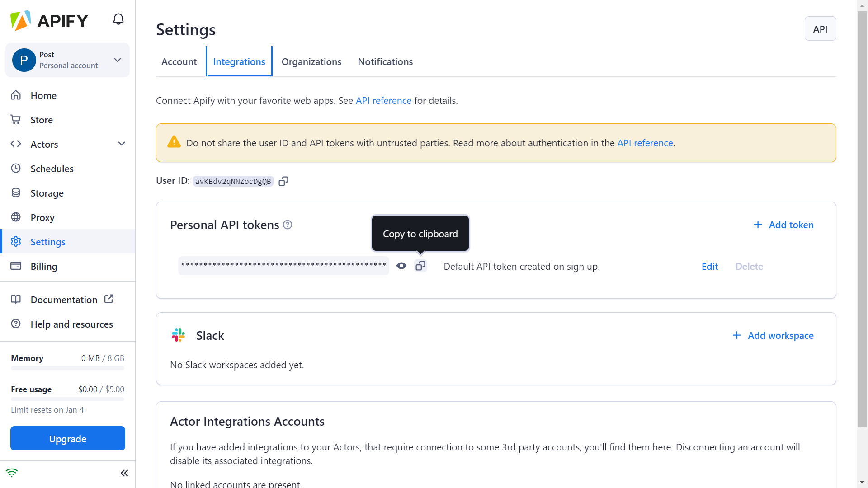Expand the Actors menu chevron
868x488 pixels.
122,144
